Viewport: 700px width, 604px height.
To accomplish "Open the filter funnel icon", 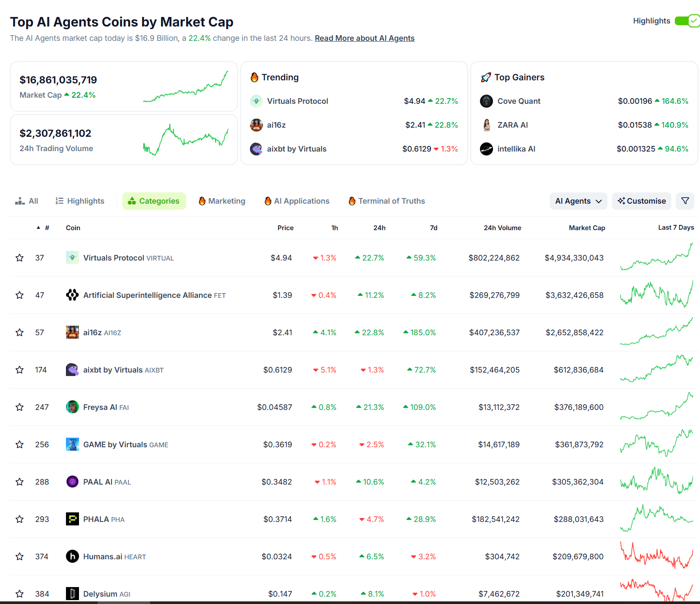I will [685, 201].
